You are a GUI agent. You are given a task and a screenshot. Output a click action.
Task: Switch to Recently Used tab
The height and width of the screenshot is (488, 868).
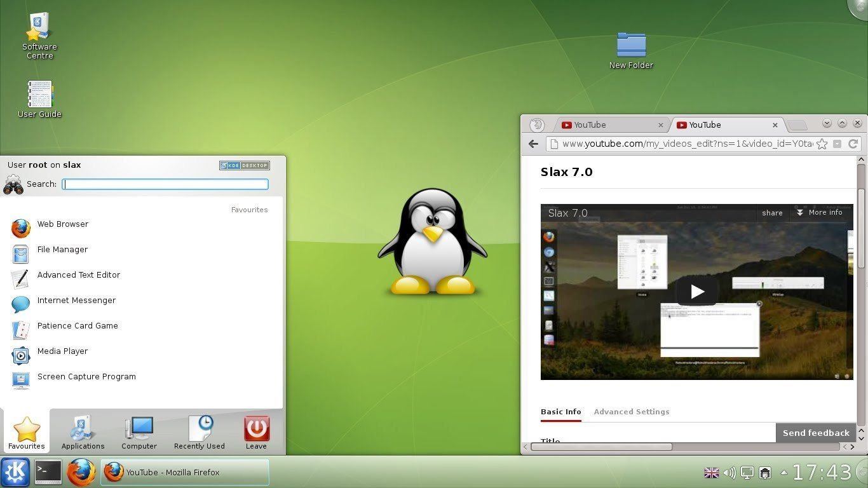(x=200, y=432)
